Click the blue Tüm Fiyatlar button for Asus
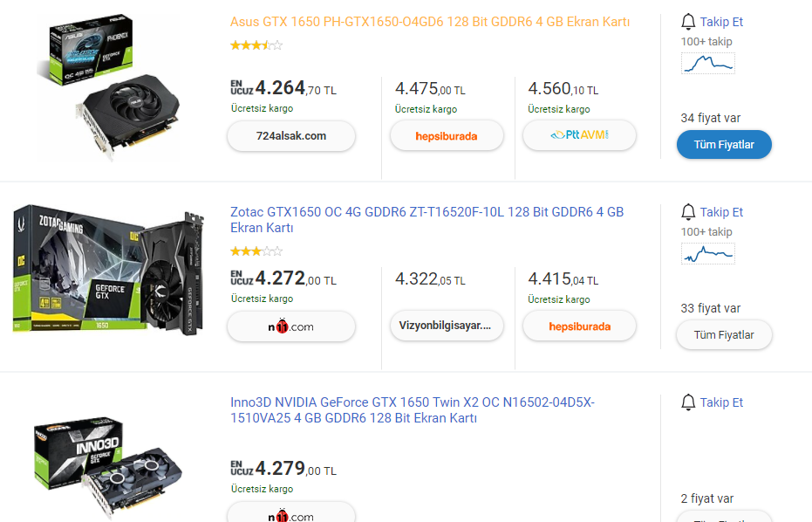812x522 pixels. 724,145
